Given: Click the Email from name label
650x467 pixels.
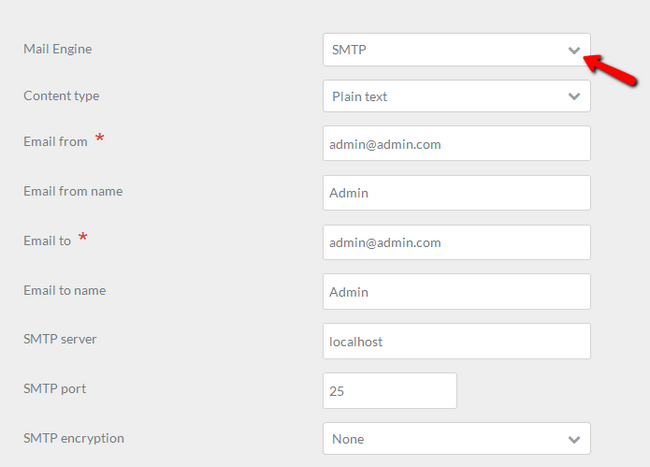Looking at the screenshot, I should coord(73,191).
